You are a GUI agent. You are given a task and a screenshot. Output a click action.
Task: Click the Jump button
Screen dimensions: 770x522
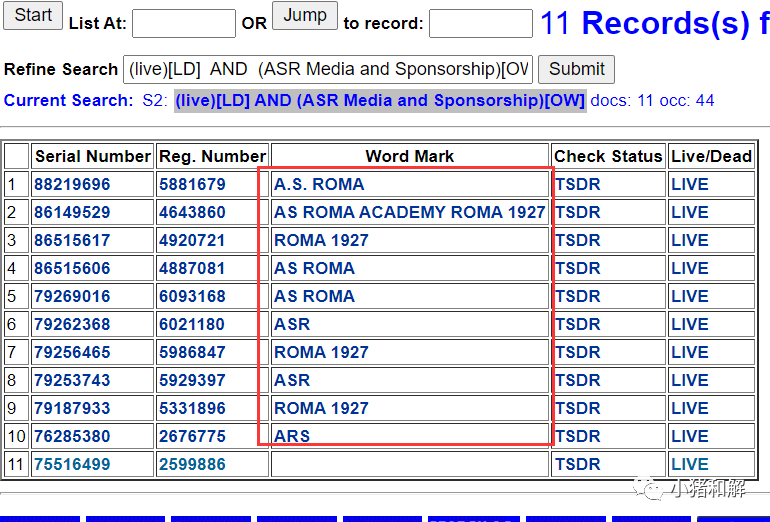pyautogui.click(x=305, y=15)
